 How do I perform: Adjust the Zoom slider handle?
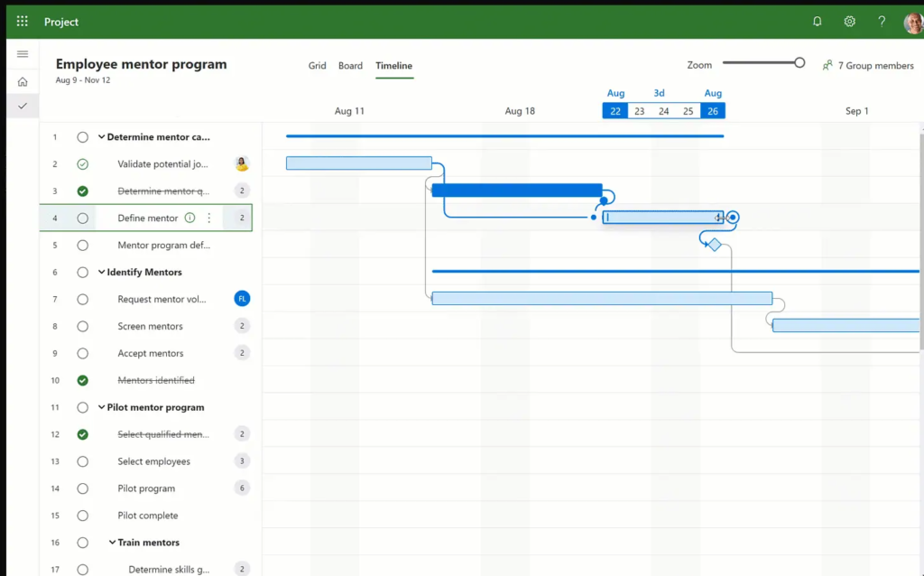[x=799, y=63]
